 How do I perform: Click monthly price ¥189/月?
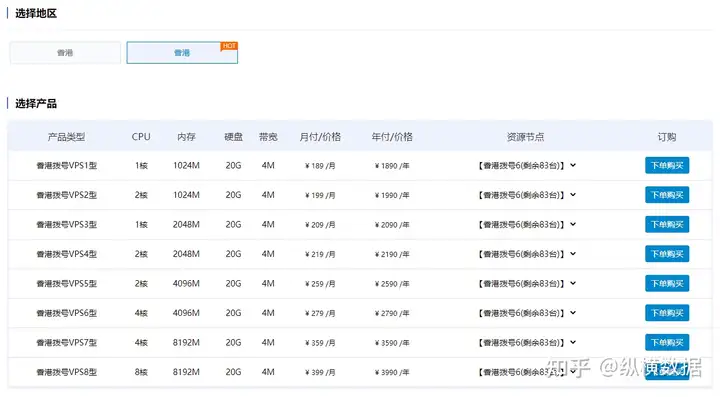[x=320, y=166]
